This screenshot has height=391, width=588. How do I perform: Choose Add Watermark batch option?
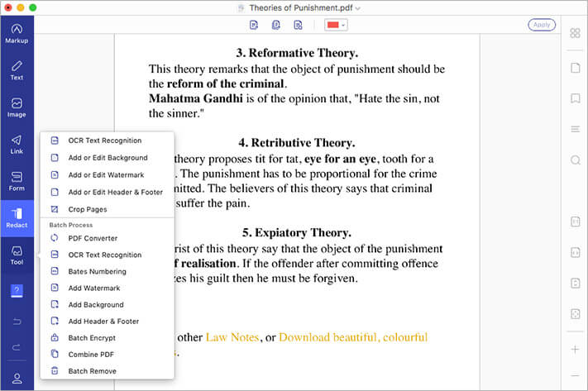108,288
